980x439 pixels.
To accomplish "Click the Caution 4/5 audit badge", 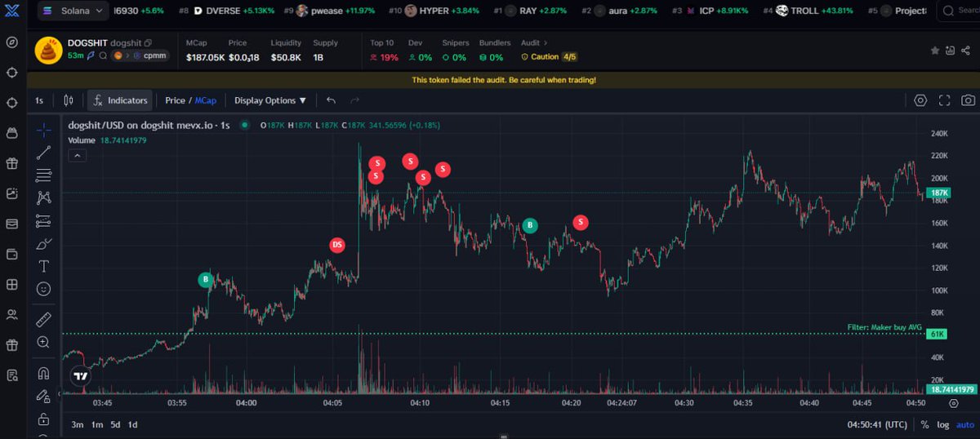I will [550, 57].
